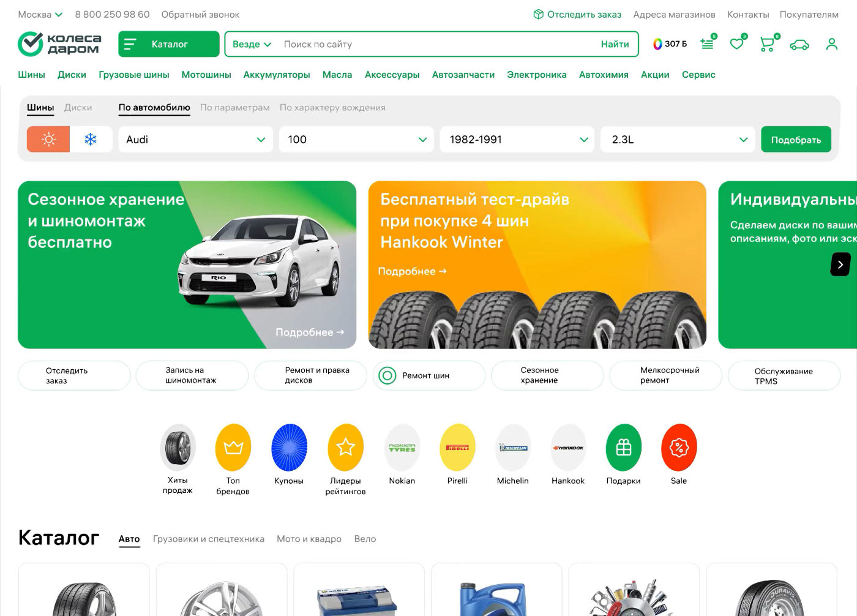Click the Sale discount badge icon

coord(679,448)
